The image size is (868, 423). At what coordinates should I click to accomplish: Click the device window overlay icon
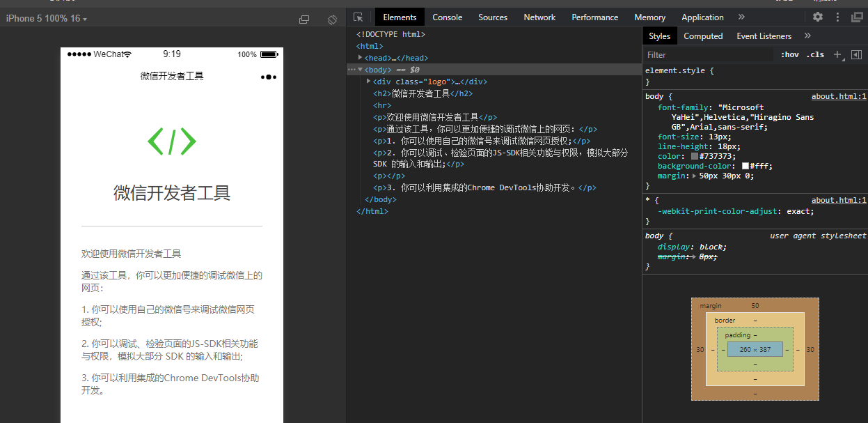click(x=304, y=20)
